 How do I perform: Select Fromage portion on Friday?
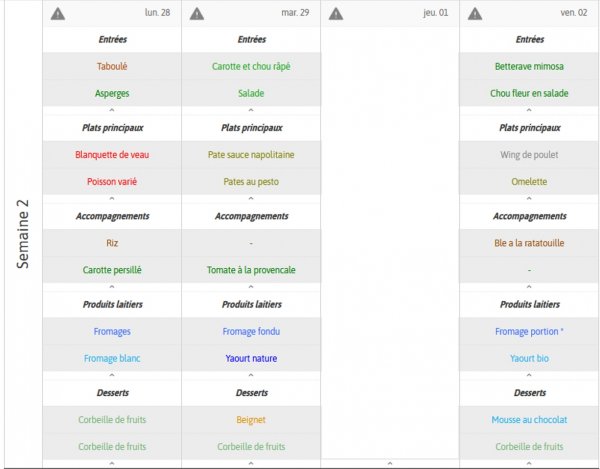click(529, 331)
